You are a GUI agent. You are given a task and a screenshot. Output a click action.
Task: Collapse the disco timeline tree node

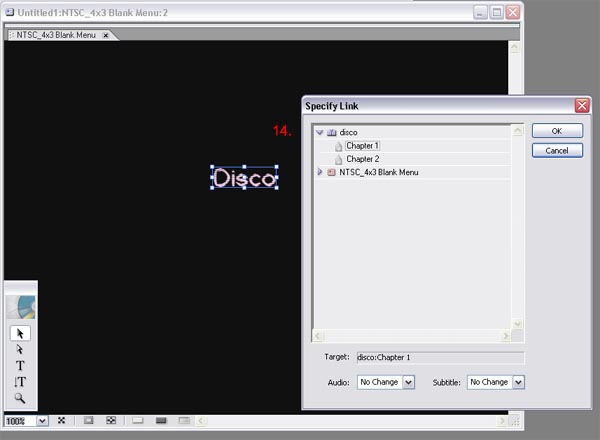click(320, 132)
